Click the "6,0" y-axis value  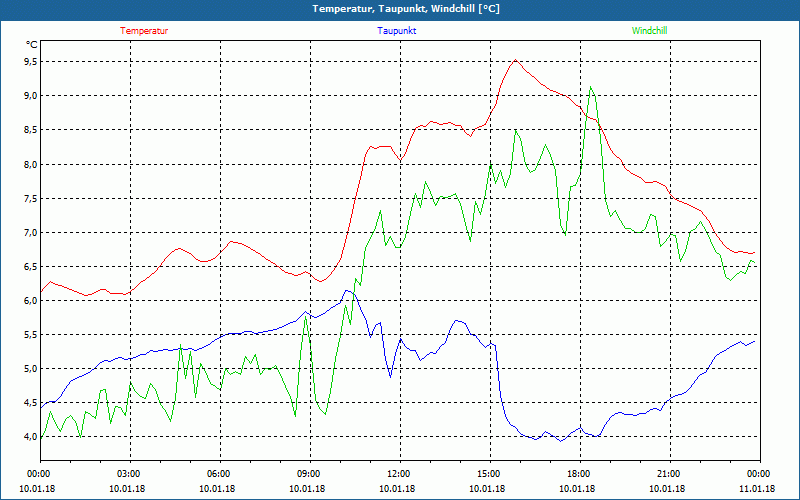(31, 301)
